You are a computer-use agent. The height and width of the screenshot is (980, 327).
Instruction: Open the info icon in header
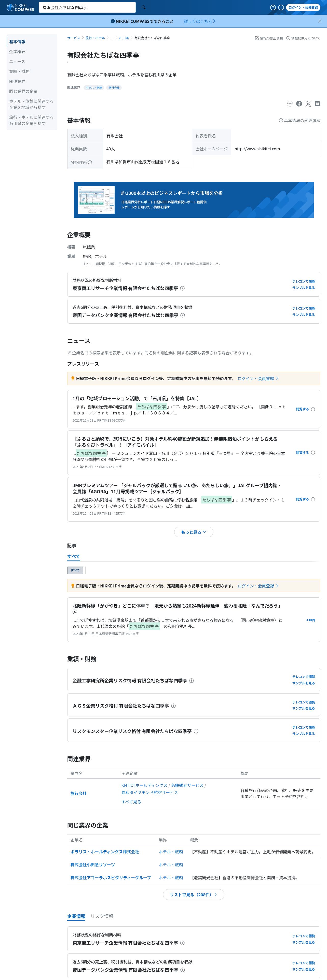coord(281,7)
